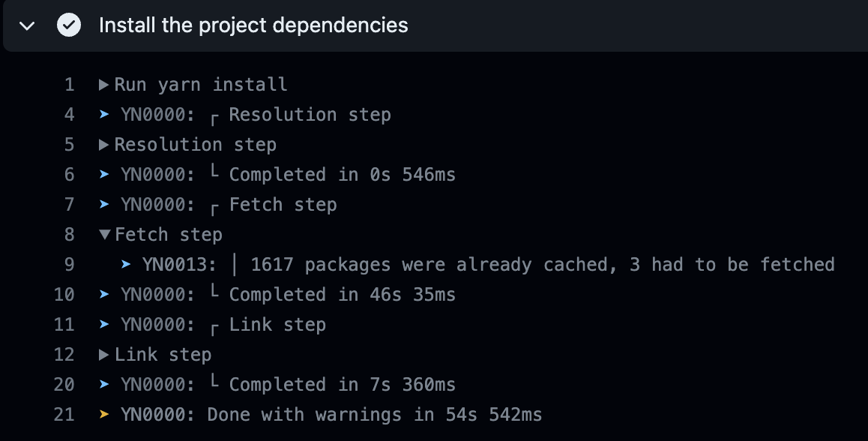Click line number 12 link
The height and width of the screenshot is (441, 868).
point(64,355)
